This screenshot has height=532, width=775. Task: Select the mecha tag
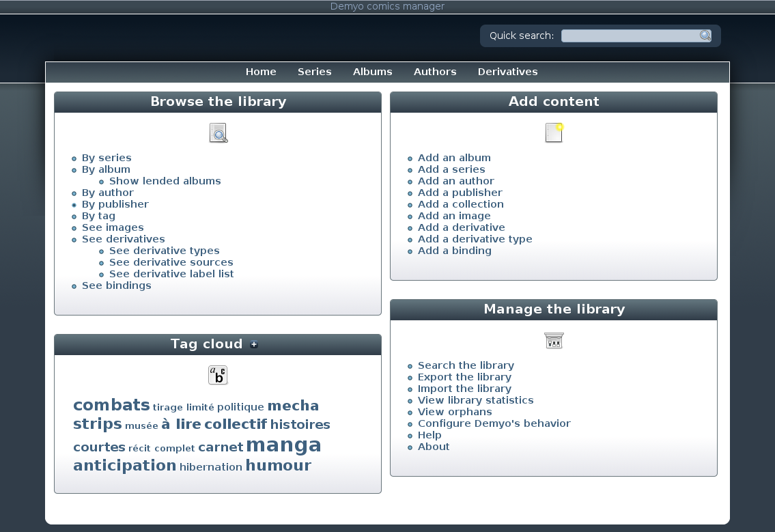click(293, 406)
